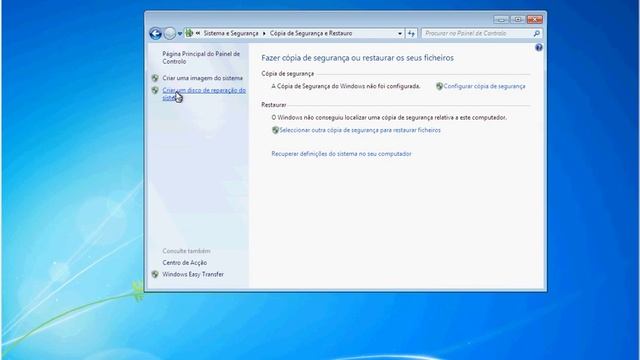
Task: Click shield icon beside Criar um disco
Action: 155,90
